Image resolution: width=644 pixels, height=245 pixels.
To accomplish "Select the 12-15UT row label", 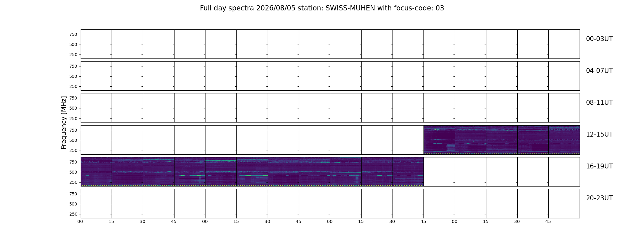I will point(599,134).
